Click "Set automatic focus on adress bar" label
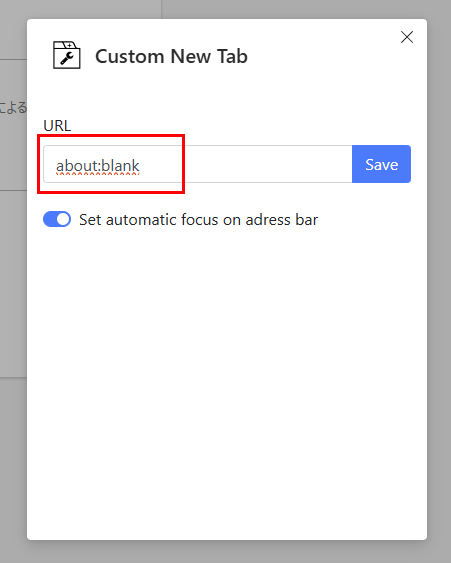The width and height of the screenshot is (451, 563). point(199,220)
